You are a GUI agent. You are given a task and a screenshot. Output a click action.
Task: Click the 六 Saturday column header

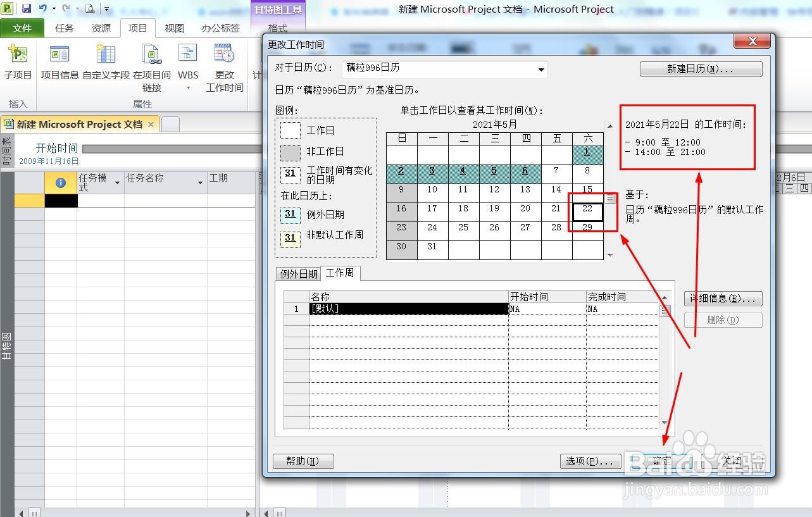pyautogui.click(x=588, y=139)
